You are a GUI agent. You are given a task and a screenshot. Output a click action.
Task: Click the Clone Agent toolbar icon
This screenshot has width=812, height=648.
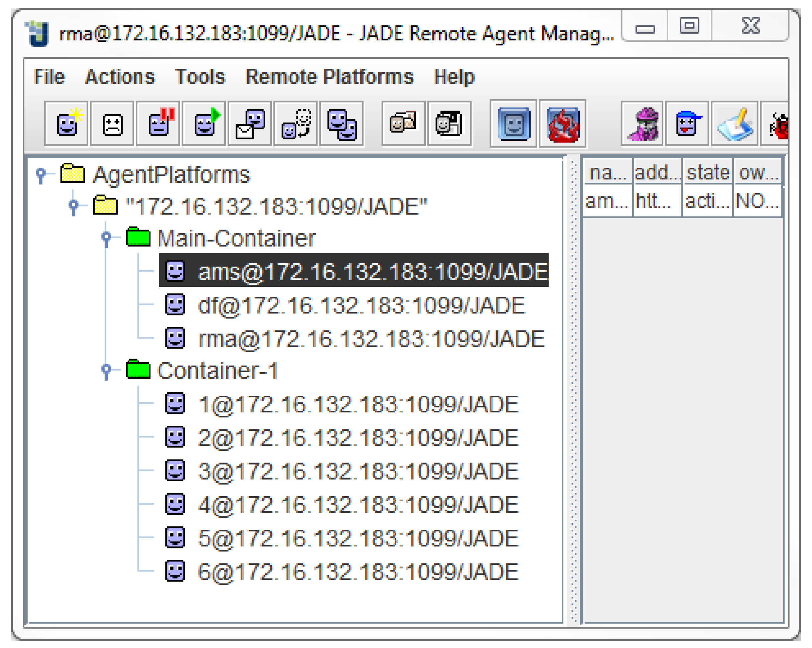pos(342,124)
